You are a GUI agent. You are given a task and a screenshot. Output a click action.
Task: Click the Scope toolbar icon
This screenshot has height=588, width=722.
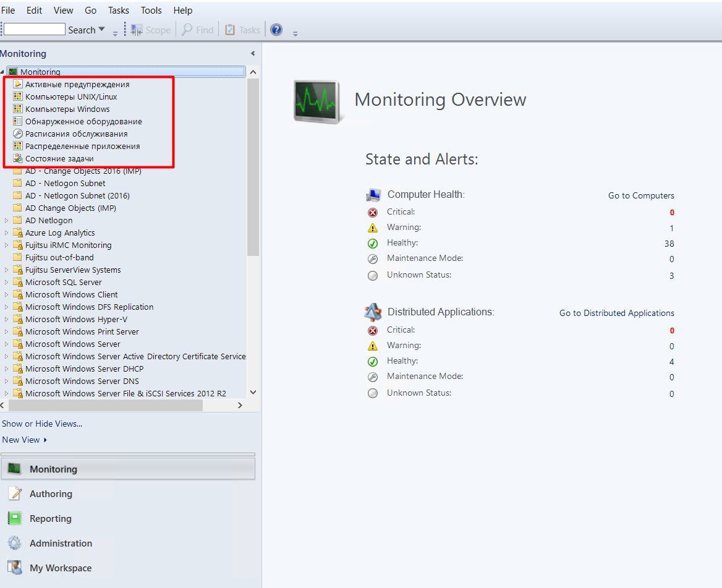coord(137,30)
